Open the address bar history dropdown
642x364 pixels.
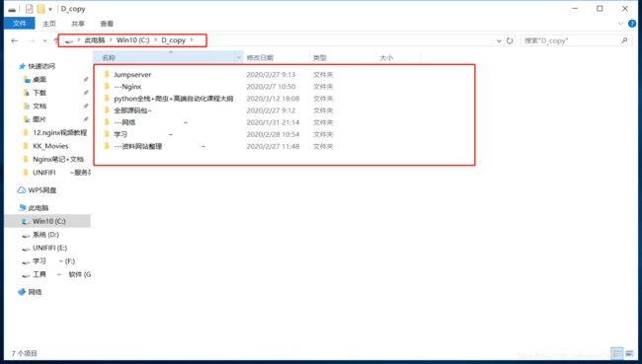(x=499, y=40)
